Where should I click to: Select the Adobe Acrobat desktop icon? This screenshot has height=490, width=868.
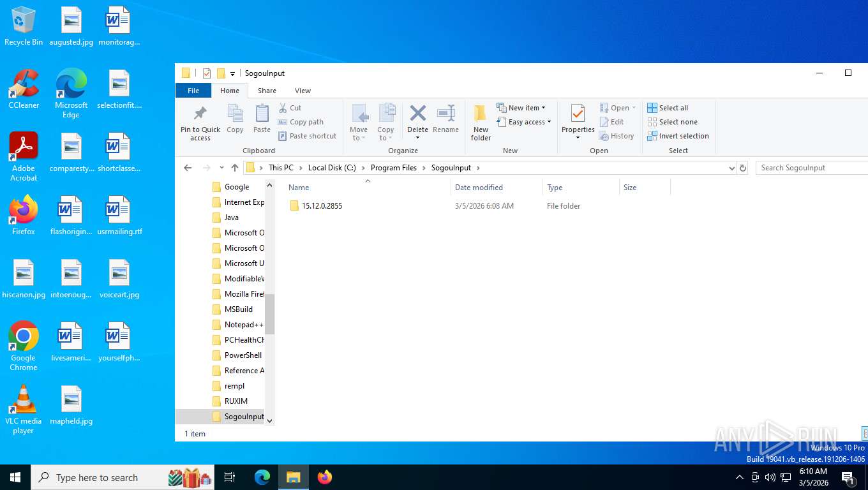tap(24, 157)
